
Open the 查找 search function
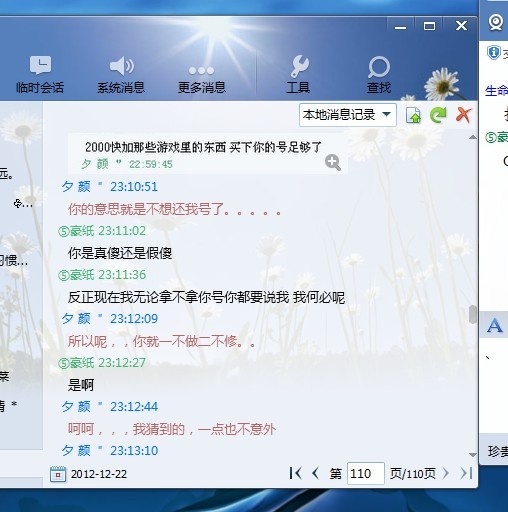[379, 74]
